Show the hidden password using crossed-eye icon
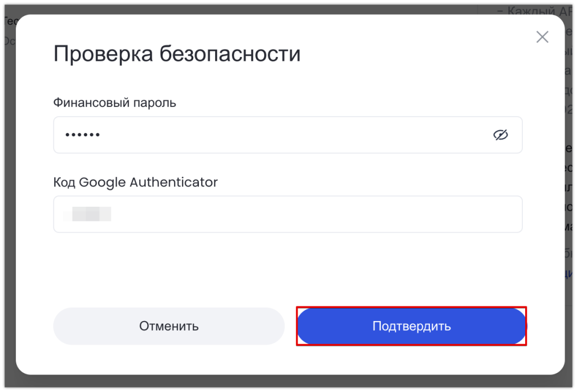Viewport: 577px width, 392px height. click(x=500, y=135)
